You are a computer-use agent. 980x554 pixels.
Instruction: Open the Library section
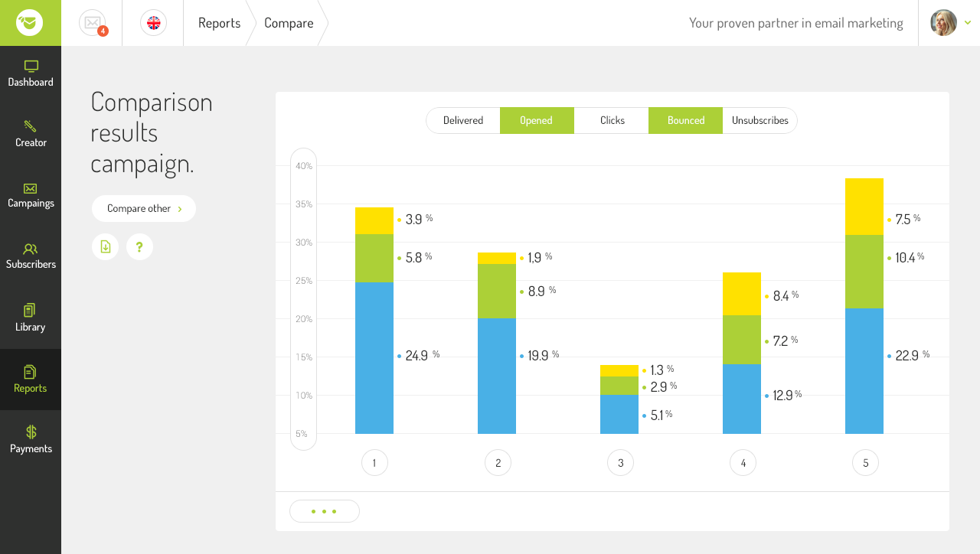click(x=31, y=318)
